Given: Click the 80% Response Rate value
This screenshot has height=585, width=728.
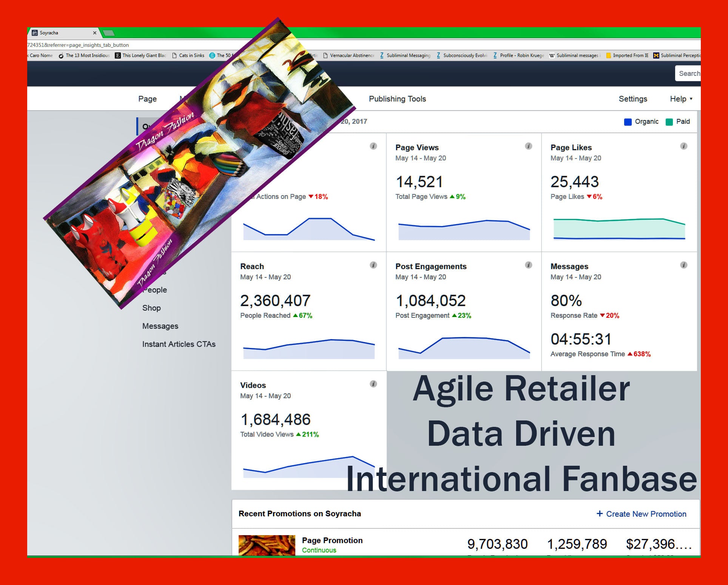Looking at the screenshot, I should point(566,301).
